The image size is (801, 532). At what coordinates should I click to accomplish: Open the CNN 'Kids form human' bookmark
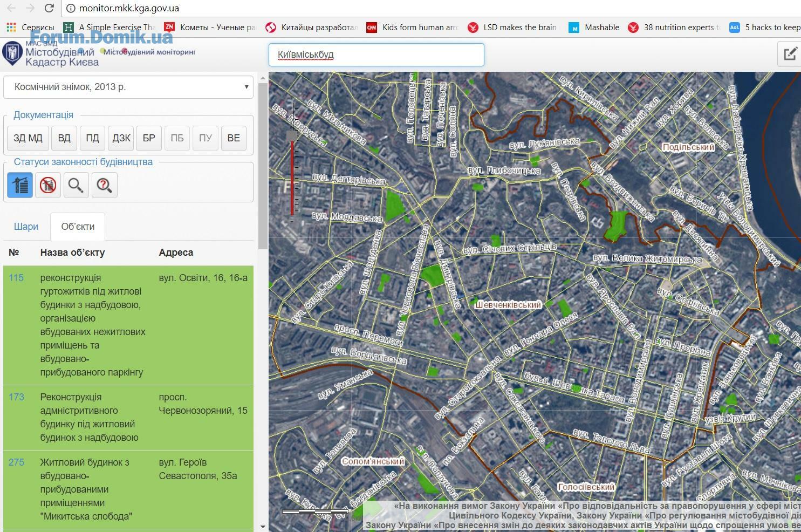tap(412, 27)
